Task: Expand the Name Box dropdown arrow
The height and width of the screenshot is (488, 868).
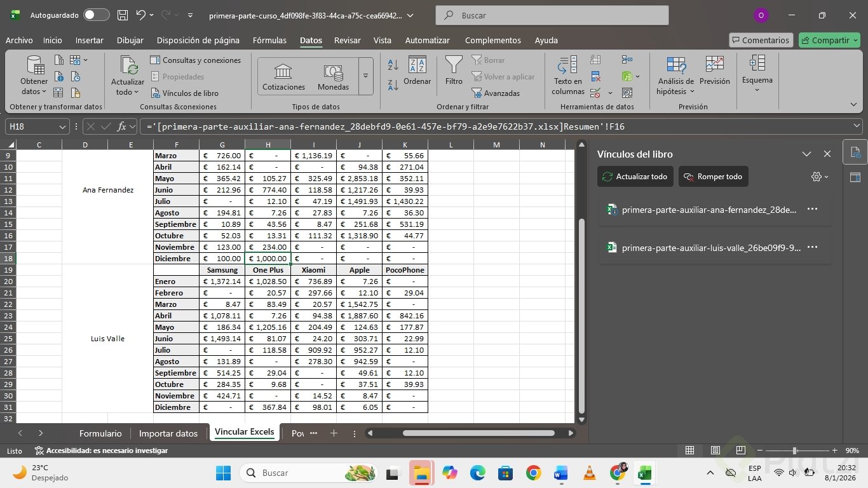Action: pyautogui.click(x=62, y=126)
